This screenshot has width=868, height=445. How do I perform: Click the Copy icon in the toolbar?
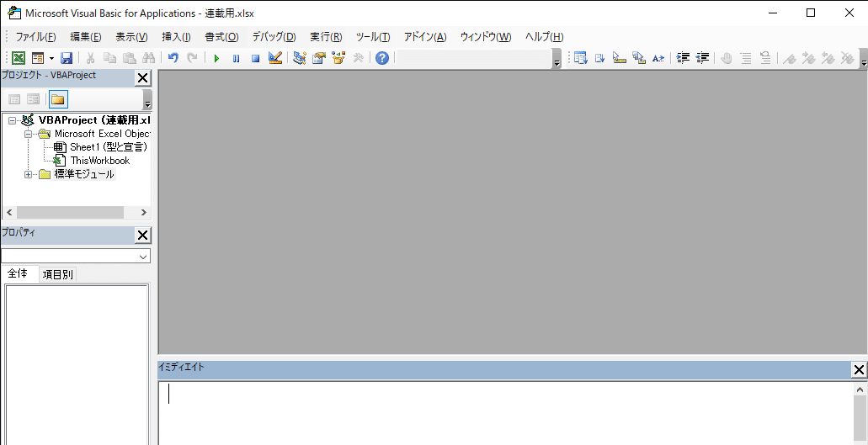110,58
